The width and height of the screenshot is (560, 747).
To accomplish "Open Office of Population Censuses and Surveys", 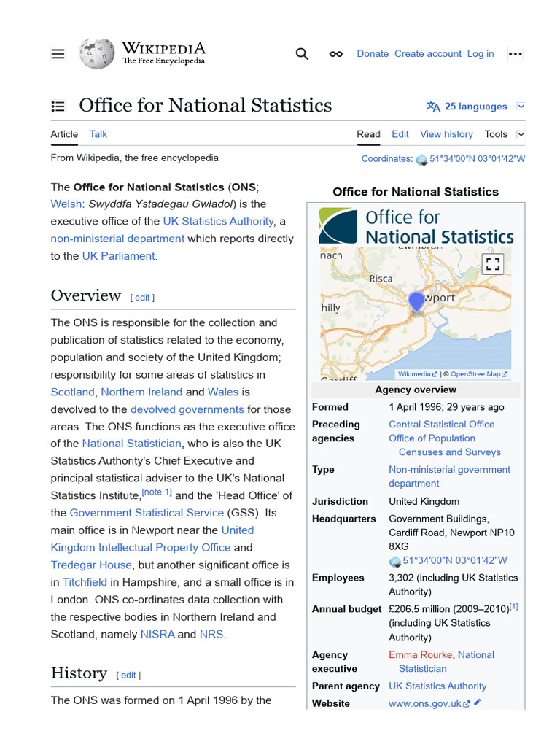I will [x=445, y=445].
